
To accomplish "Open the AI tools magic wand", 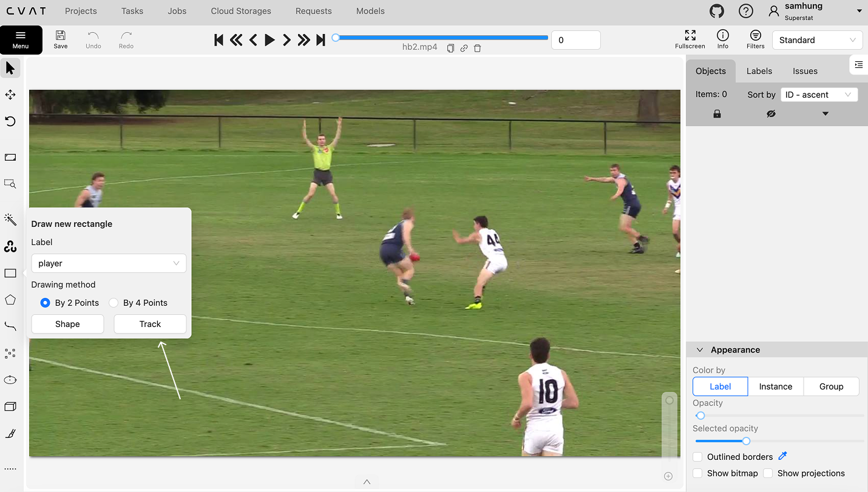I will 10,220.
